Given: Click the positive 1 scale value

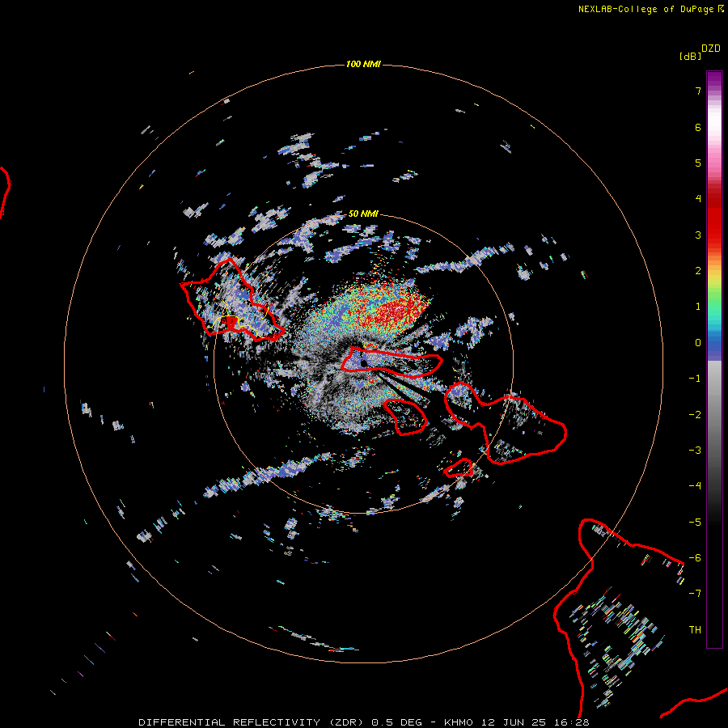Looking at the screenshot, I should pyautogui.click(x=698, y=307).
